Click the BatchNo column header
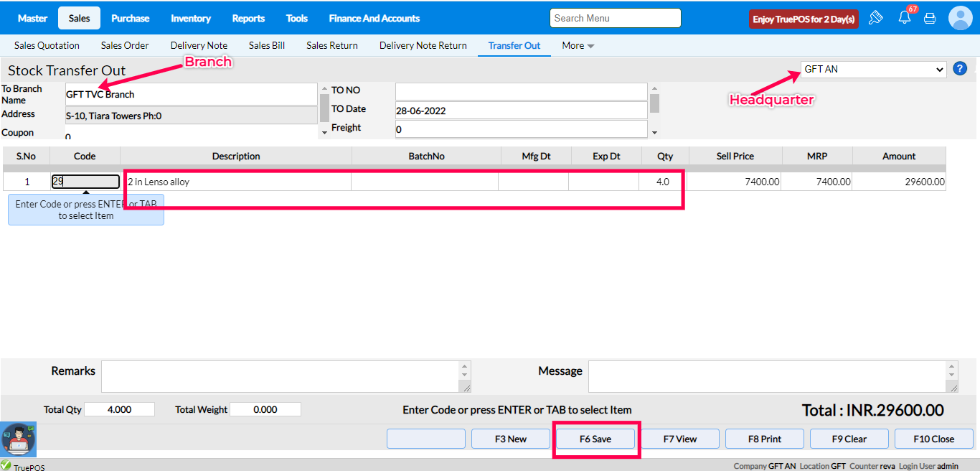 click(426, 156)
